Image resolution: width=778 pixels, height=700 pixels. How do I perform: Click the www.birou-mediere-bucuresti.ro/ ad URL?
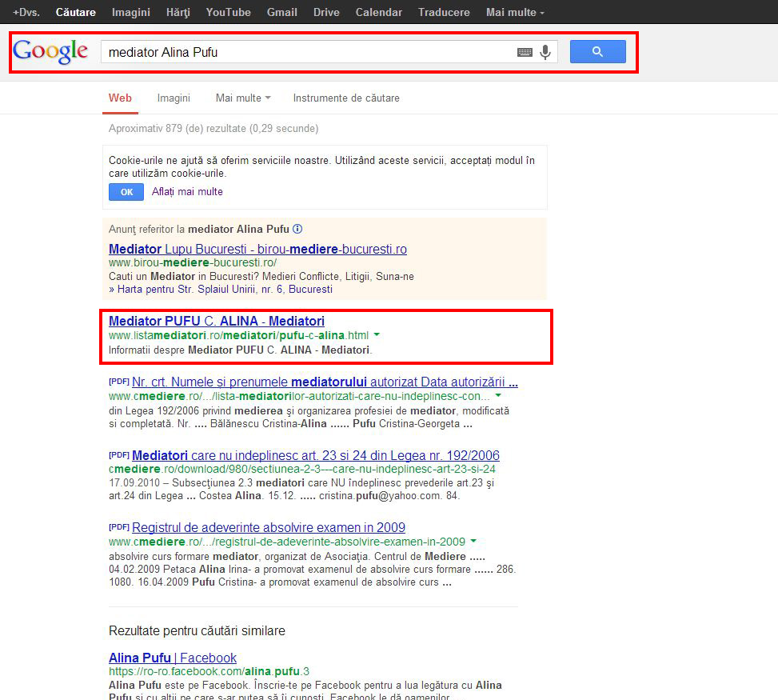(x=193, y=262)
